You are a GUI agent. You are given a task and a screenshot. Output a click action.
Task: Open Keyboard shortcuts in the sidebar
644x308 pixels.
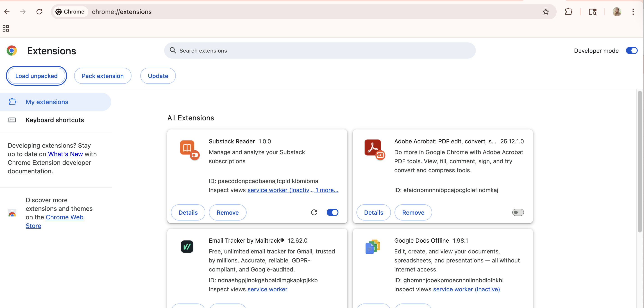54,120
